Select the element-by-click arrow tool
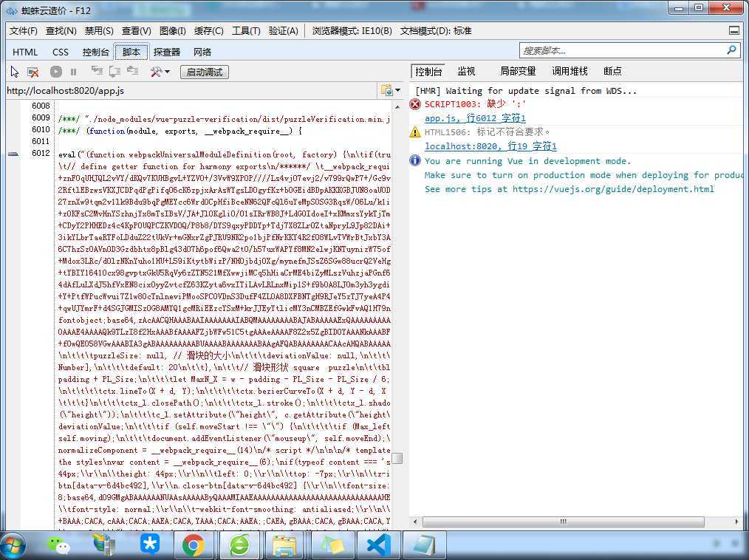Image resolution: width=749 pixels, height=560 pixels. (14, 72)
